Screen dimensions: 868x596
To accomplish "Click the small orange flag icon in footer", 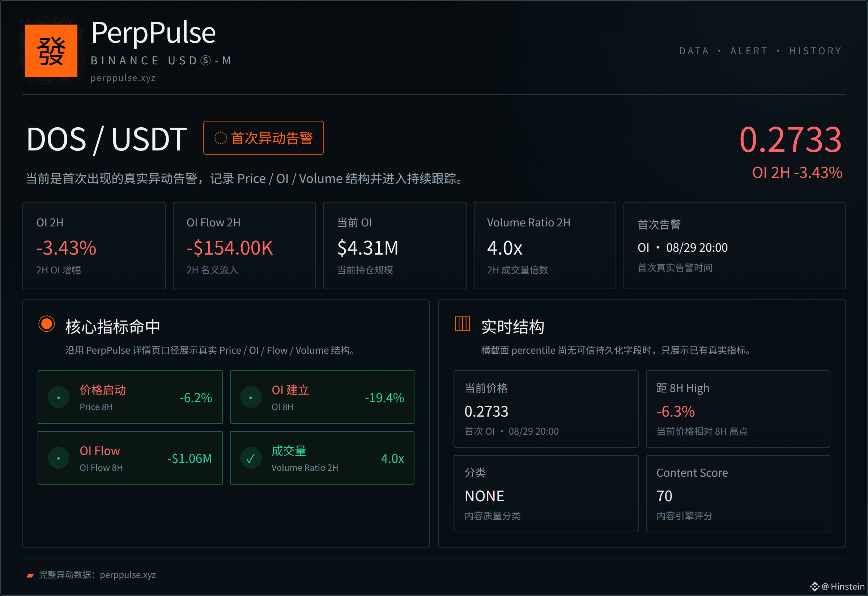I will (x=30, y=575).
